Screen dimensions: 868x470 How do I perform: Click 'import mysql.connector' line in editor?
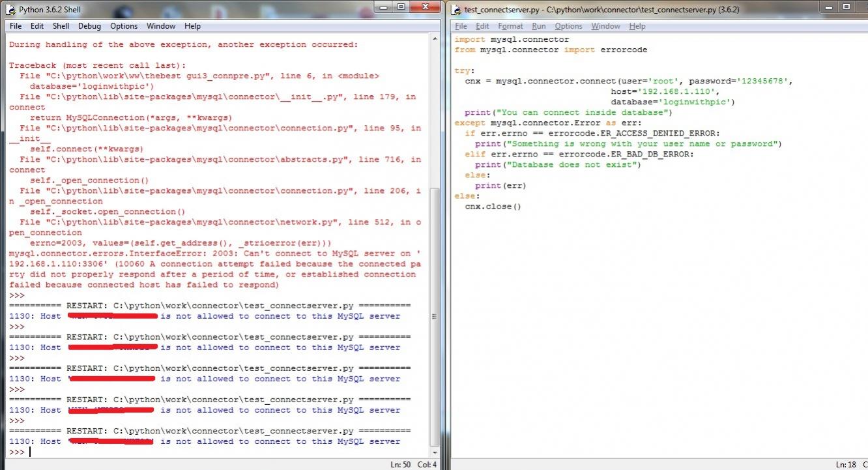coord(512,40)
